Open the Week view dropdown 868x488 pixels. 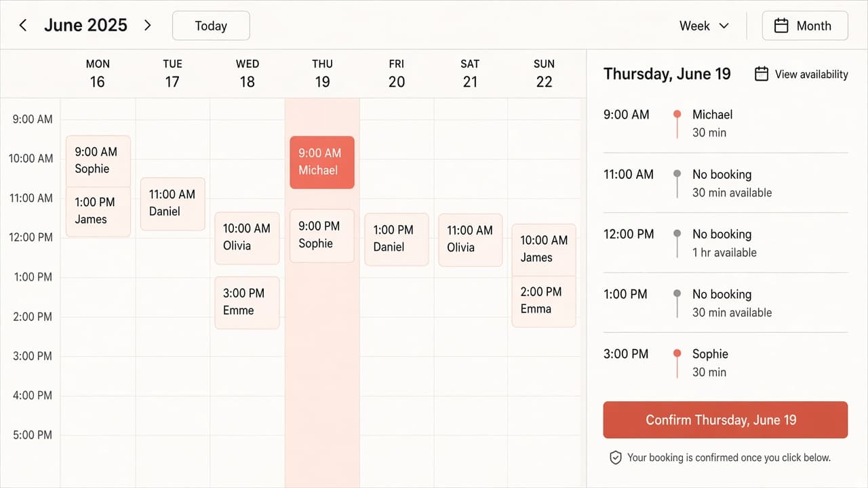pyautogui.click(x=705, y=26)
